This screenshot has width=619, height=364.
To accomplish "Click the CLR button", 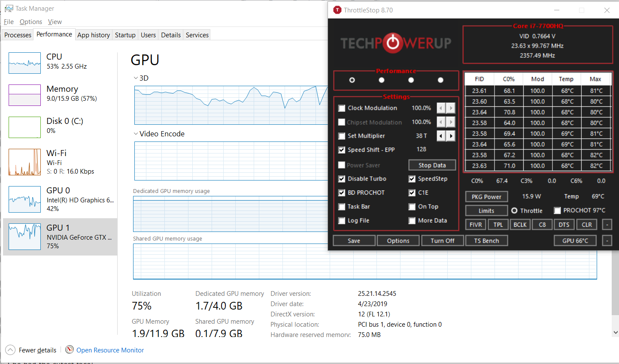I will click(587, 225).
